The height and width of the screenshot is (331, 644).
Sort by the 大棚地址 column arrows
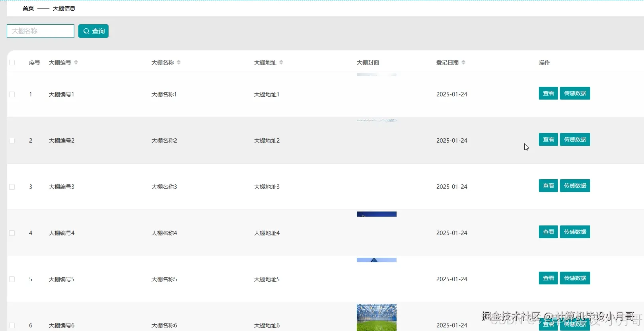point(281,63)
